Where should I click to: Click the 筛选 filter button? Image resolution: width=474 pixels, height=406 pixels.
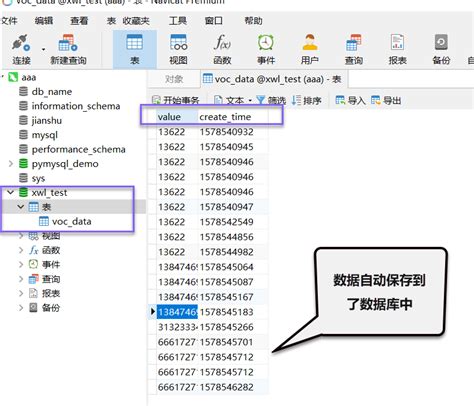(271, 100)
